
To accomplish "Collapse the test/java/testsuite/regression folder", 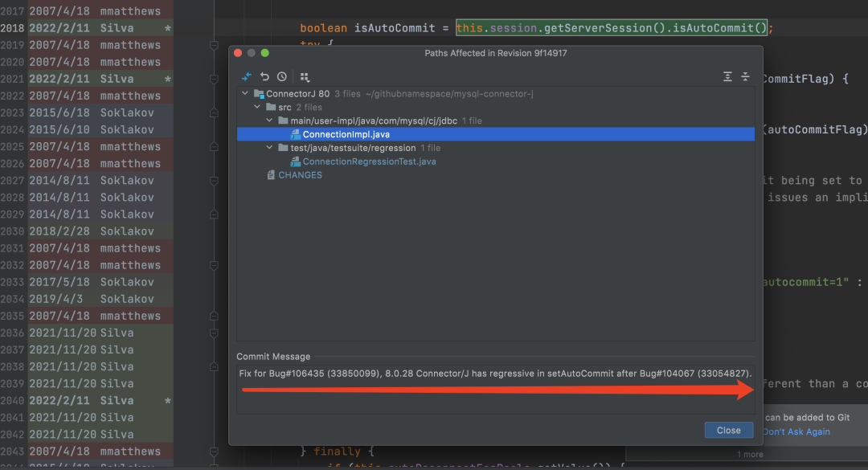I will coord(270,148).
